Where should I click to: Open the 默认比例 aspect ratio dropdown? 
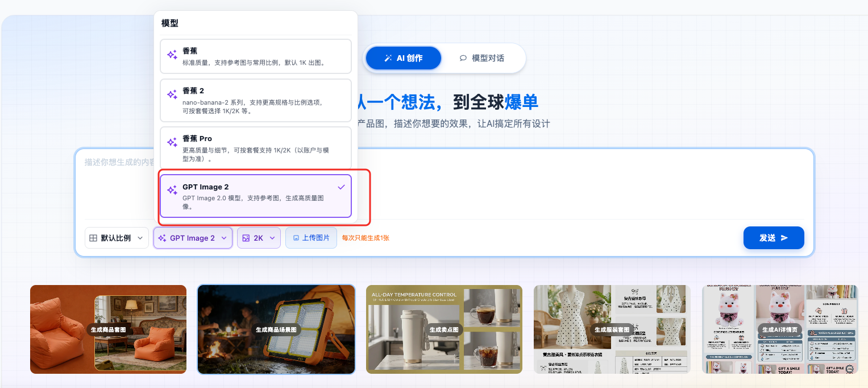[x=117, y=238]
